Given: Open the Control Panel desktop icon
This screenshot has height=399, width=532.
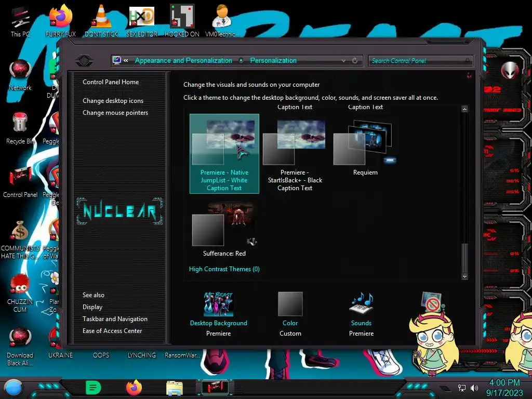Looking at the screenshot, I should point(20,182).
